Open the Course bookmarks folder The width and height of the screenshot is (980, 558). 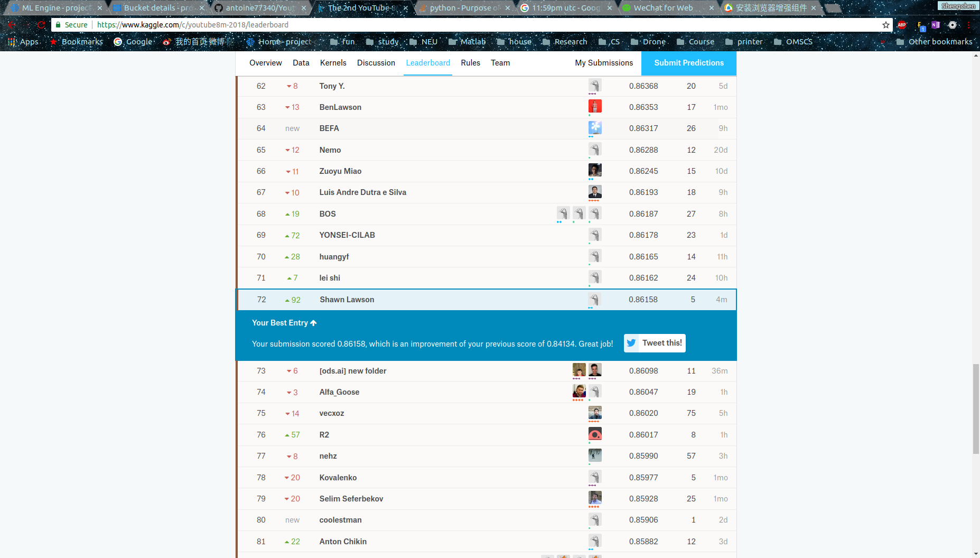[695, 42]
